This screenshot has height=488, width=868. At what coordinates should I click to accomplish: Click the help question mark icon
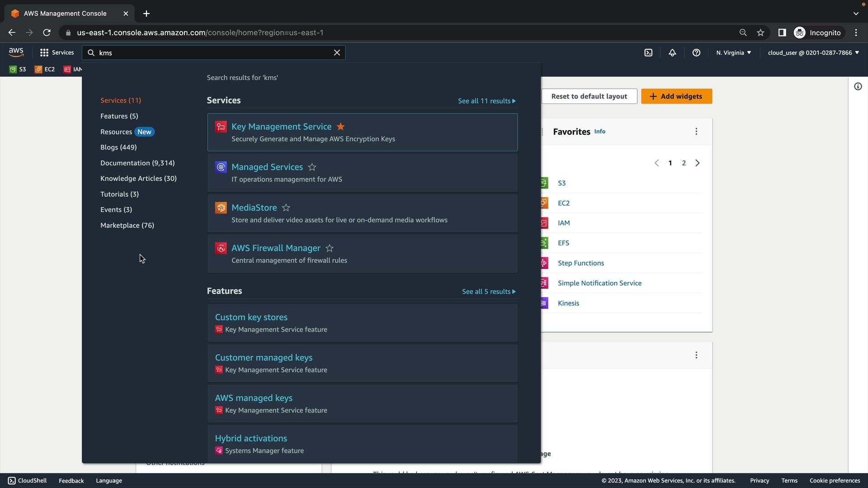tap(696, 53)
